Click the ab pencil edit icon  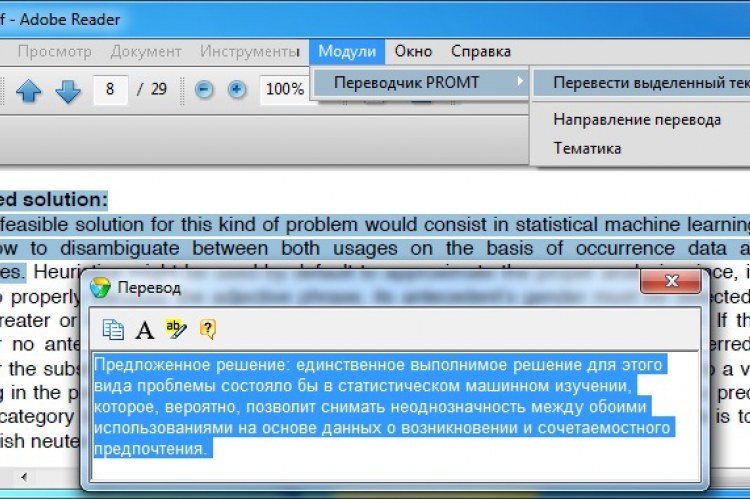click(176, 329)
